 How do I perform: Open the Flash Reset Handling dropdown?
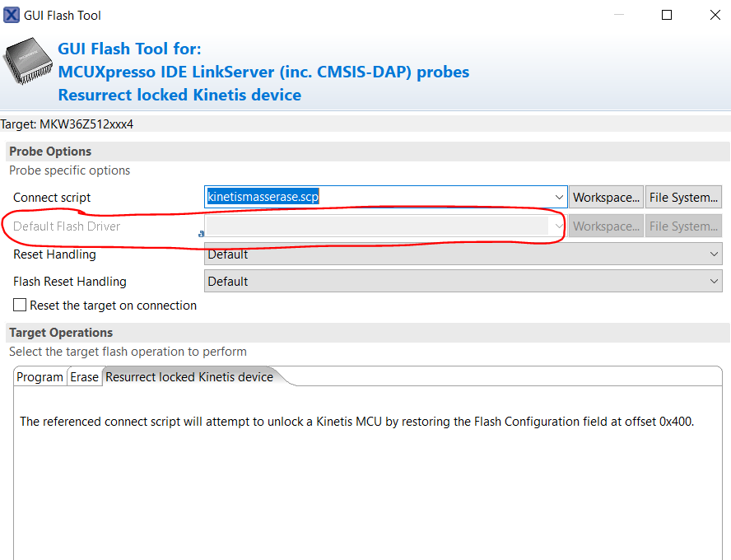463,282
